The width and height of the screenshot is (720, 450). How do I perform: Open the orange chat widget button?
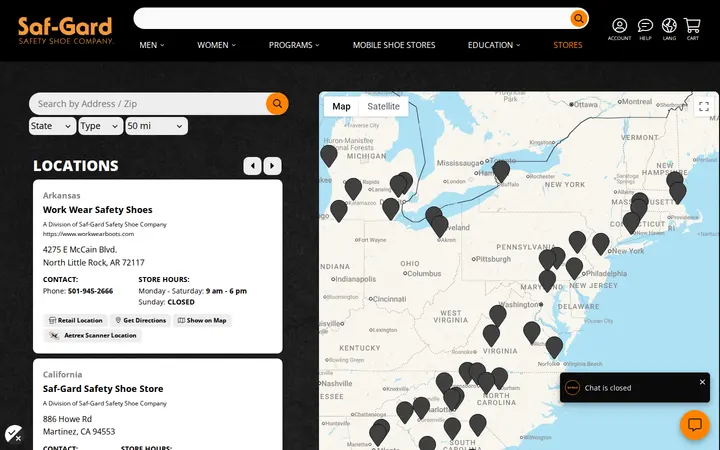click(x=695, y=425)
